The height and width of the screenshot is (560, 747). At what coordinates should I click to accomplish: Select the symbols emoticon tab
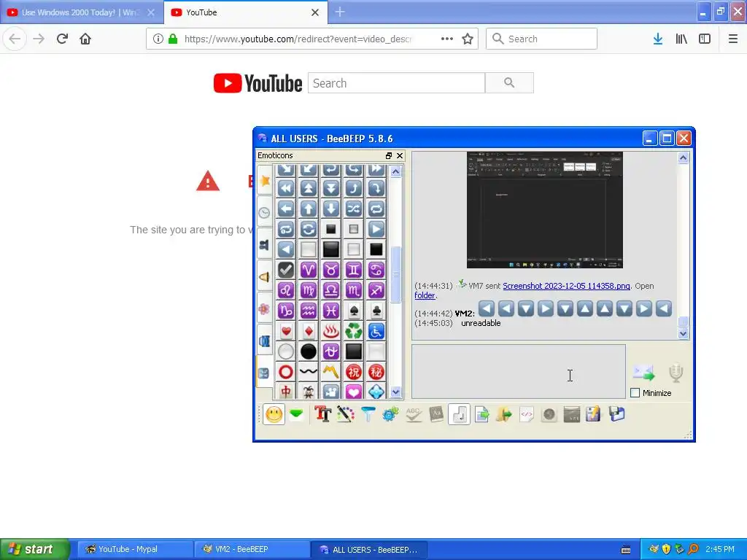pyautogui.click(x=264, y=373)
